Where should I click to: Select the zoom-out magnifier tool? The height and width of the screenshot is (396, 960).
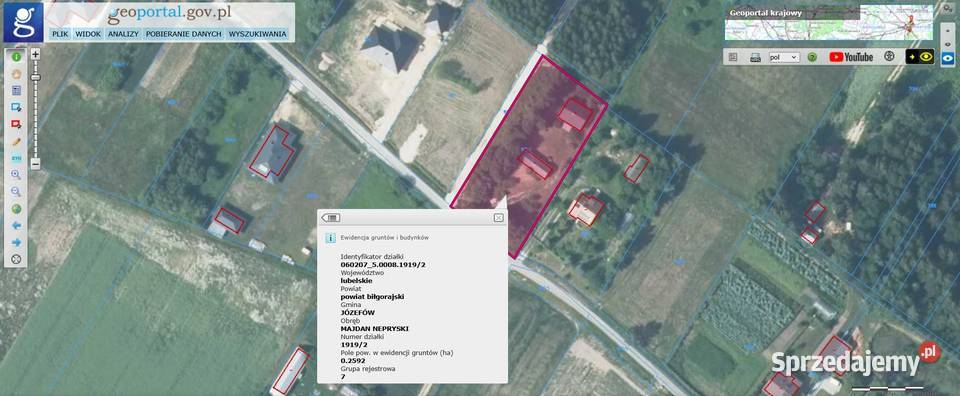click(16, 192)
